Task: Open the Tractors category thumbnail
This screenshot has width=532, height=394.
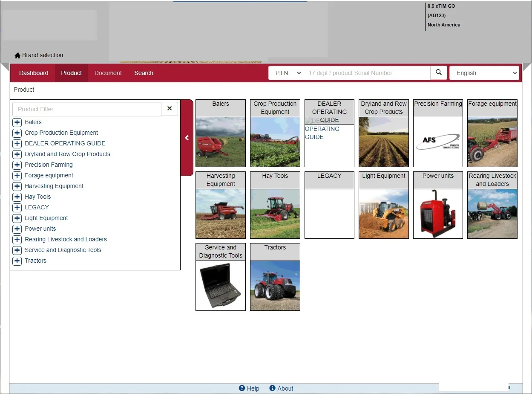Action: [x=275, y=286]
